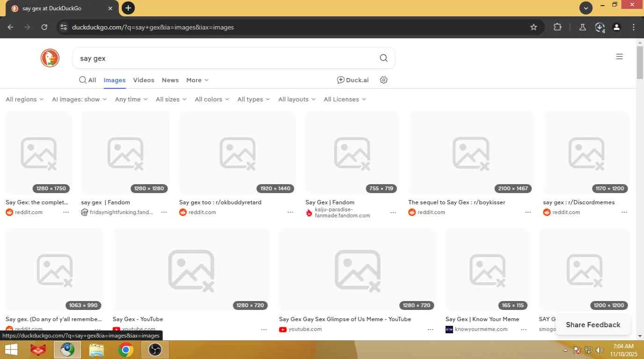Image resolution: width=644 pixels, height=359 pixels.
Task: Switch to the 'News' results tab
Action: (x=170, y=80)
